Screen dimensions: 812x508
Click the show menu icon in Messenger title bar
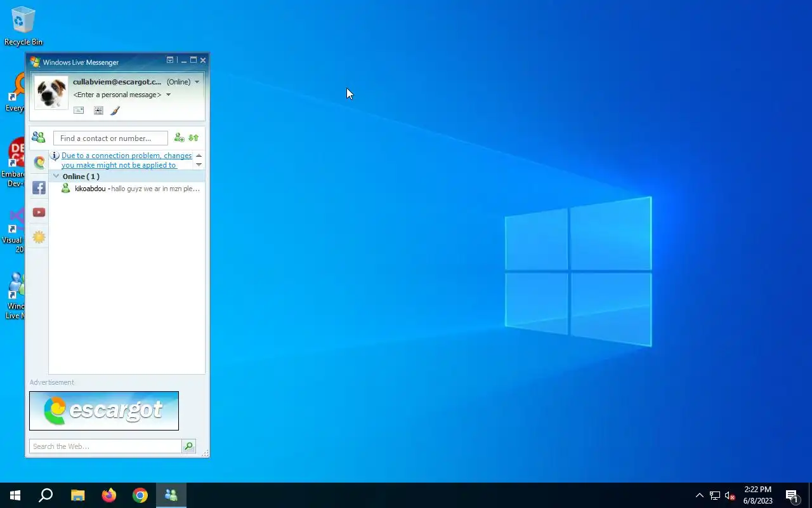coord(170,60)
